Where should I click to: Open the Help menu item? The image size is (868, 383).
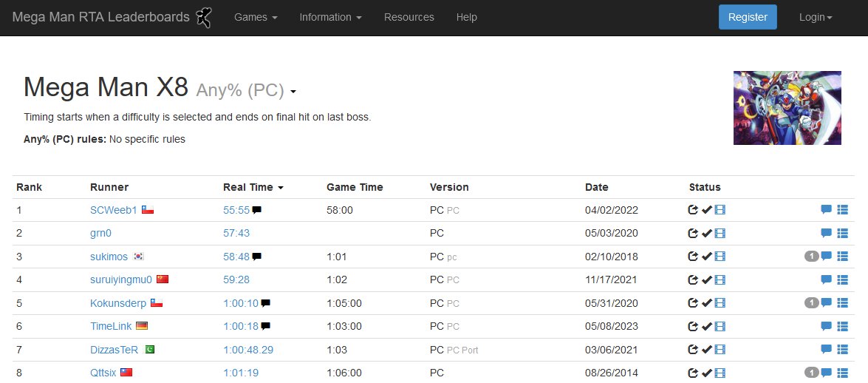[x=467, y=18]
